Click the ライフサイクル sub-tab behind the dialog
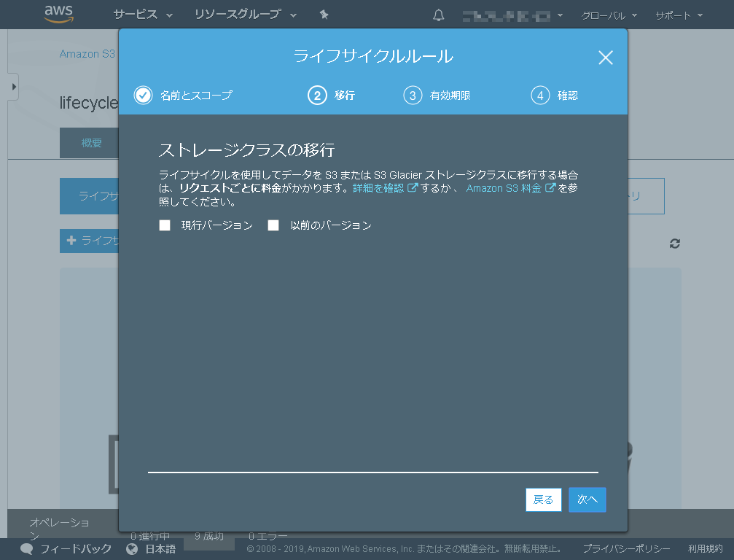This screenshot has width=734, height=560. tap(90, 195)
